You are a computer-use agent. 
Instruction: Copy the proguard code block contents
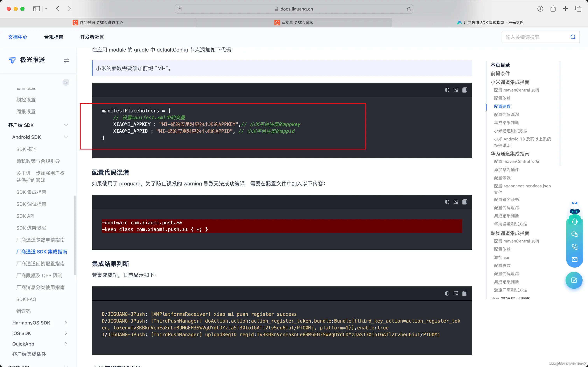tap(464, 202)
